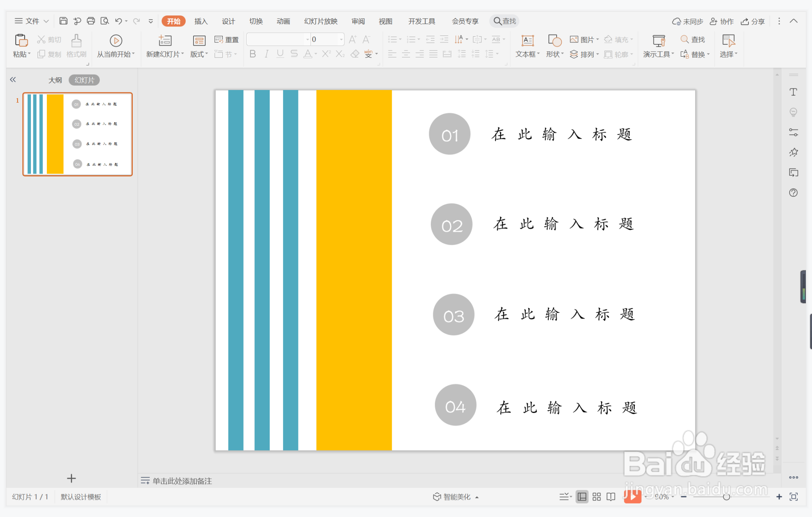Open the Presentation Tools icon
This screenshot has width=812, height=517.
[658, 40]
